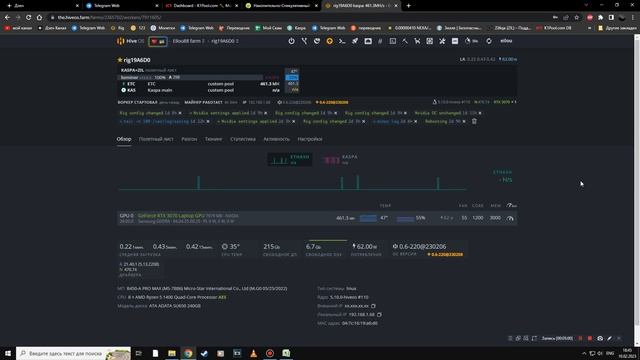Click the orange circle icon in the toolbar

click(329, 41)
